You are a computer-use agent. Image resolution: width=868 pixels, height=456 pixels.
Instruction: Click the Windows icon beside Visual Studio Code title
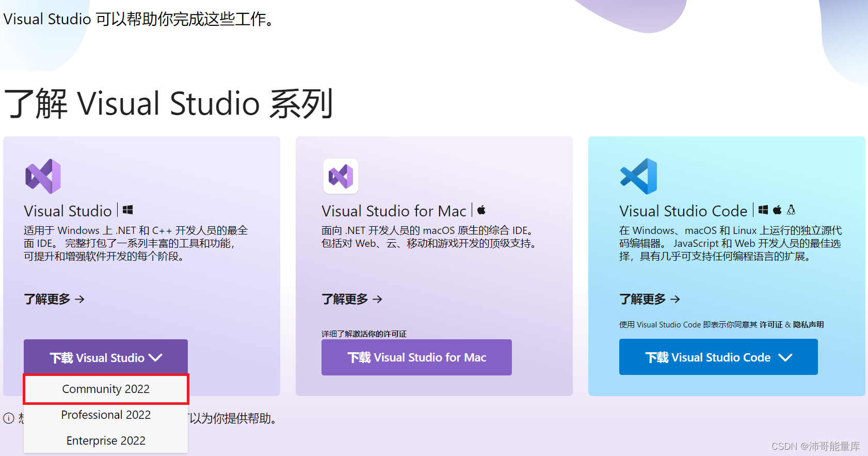763,210
